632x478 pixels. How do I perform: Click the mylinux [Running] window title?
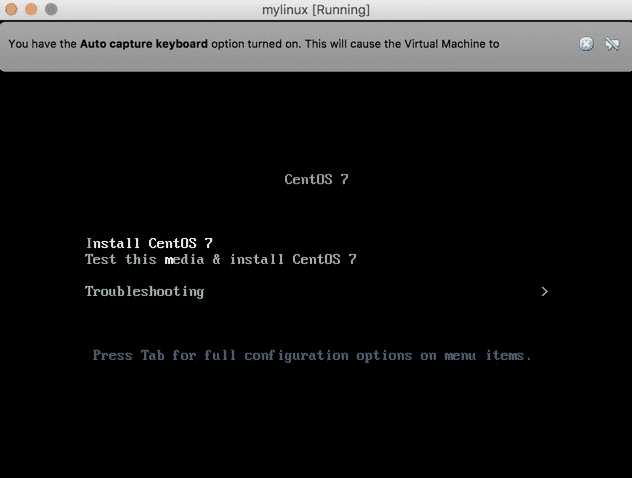click(315, 10)
